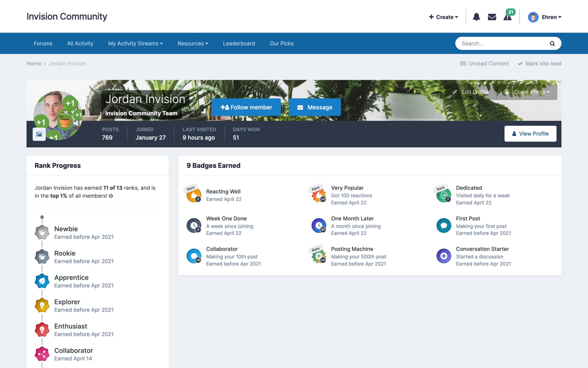Click the Reacting Well badge title
This screenshot has height=368, width=588.
click(223, 191)
